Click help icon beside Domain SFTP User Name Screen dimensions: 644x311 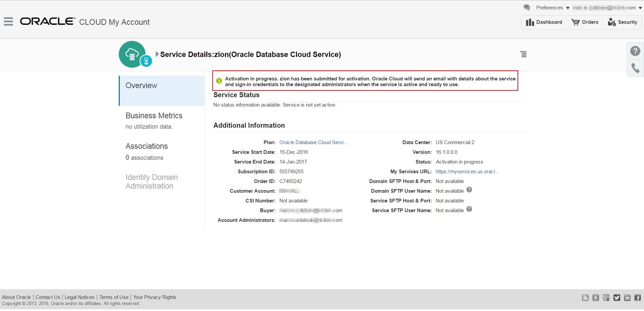tap(469, 190)
